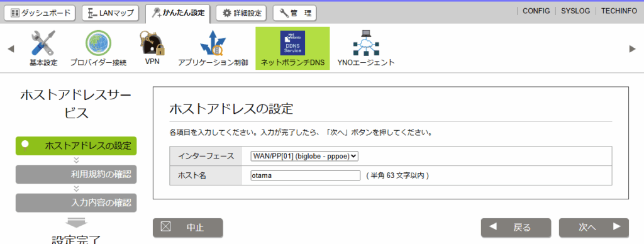644x244 pixels.
Task: Click 次へ next button
Action: (x=594, y=228)
